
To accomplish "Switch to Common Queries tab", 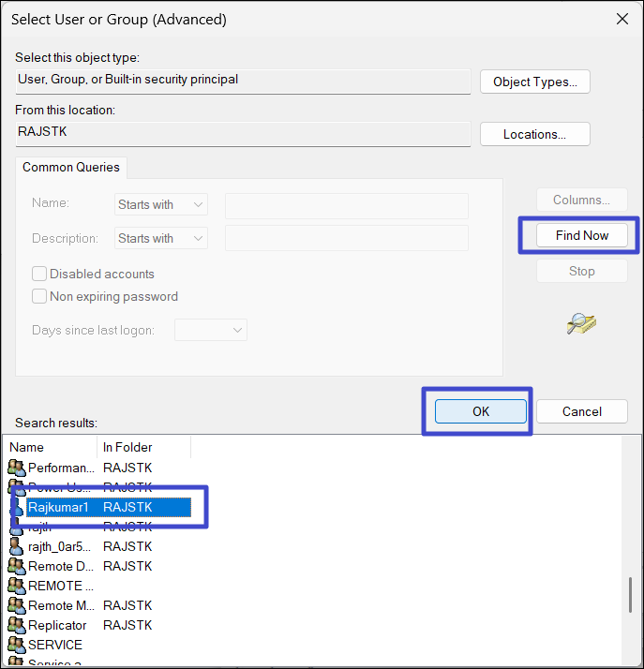I will pos(71,167).
